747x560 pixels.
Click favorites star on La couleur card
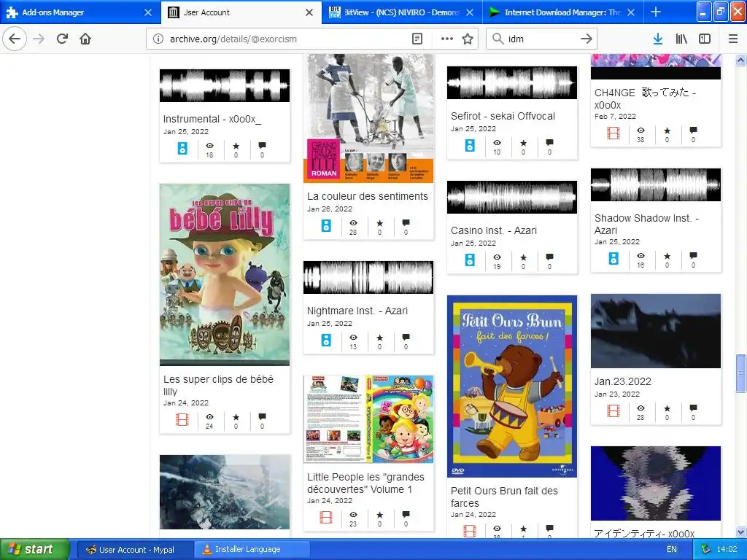(x=379, y=223)
